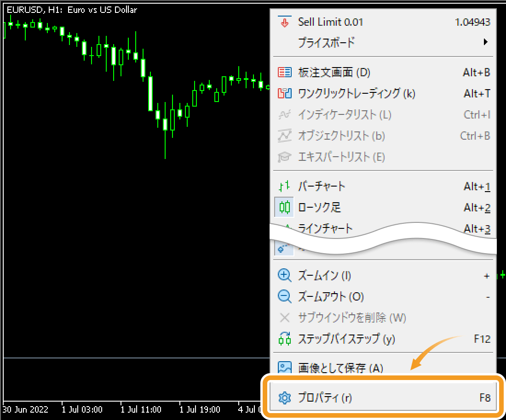Toggle ワンクリックトレーディング (k) entry

(383, 93)
